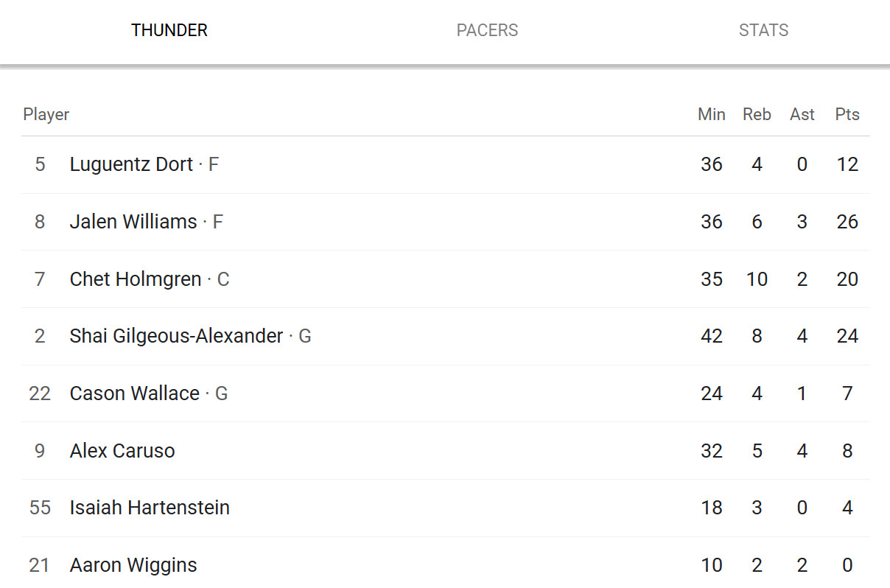This screenshot has height=588, width=890.
Task: Open Aaron Wiggins player link
Action: click(133, 565)
